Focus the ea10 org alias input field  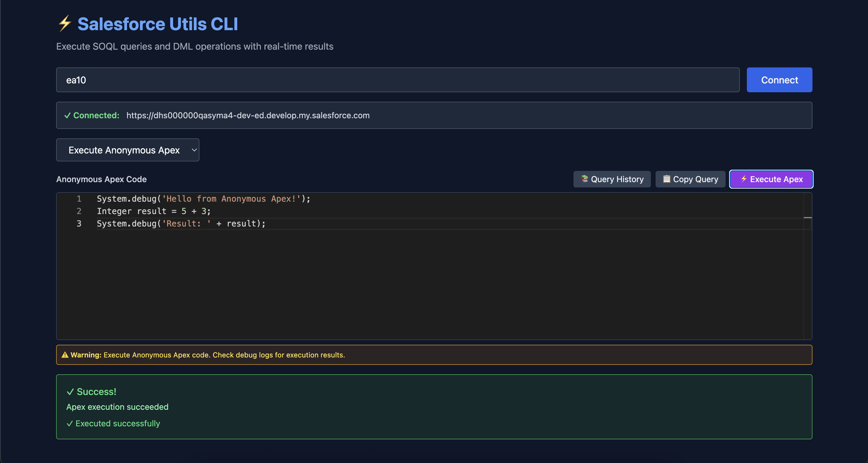(398, 80)
